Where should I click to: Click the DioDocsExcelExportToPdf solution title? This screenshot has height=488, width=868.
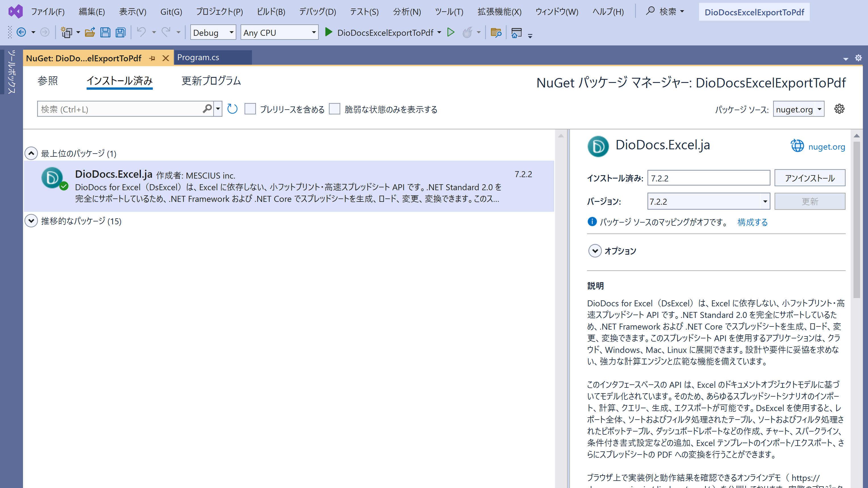[x=754, y=12]
